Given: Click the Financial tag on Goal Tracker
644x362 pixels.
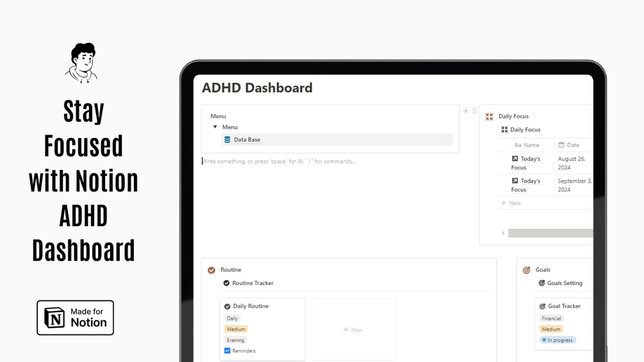Looking at the screenshot, I should point(551,318).
